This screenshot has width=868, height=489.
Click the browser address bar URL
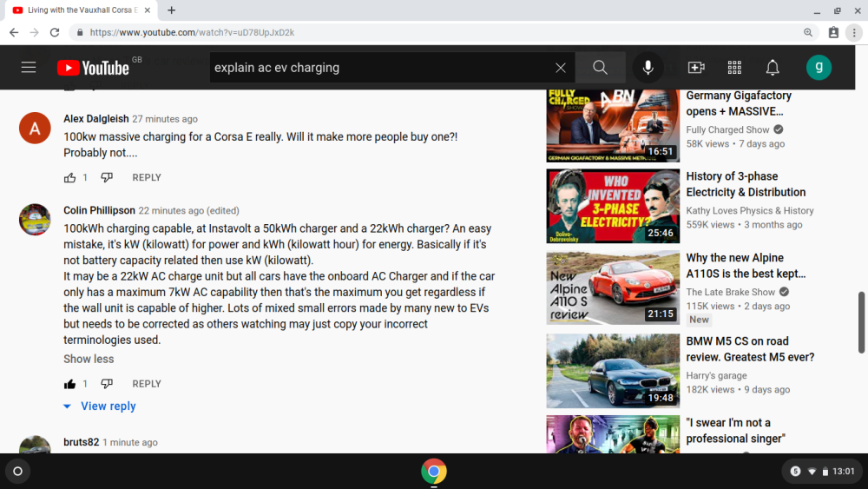(192, 33)
